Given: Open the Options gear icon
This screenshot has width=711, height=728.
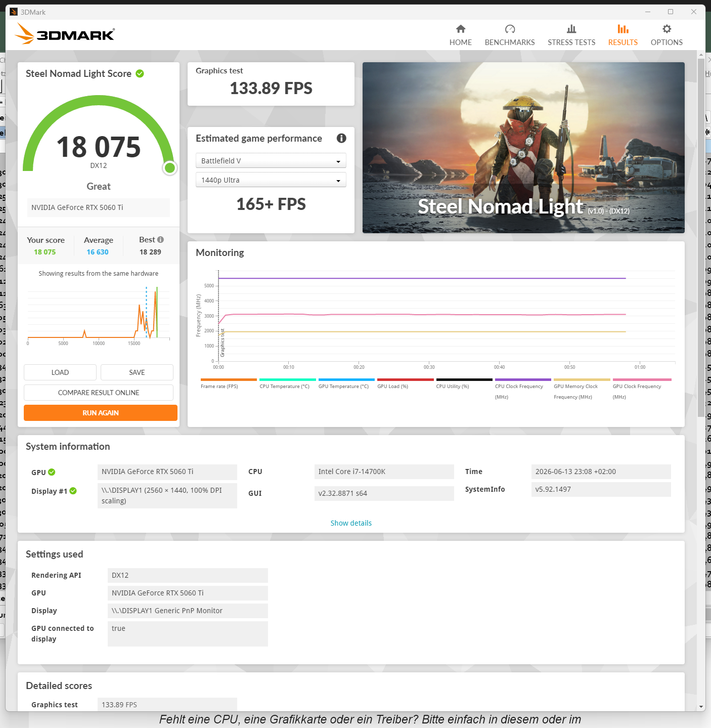Looking at the screenshot, I should pyautogui.click(x=666, y=29).
